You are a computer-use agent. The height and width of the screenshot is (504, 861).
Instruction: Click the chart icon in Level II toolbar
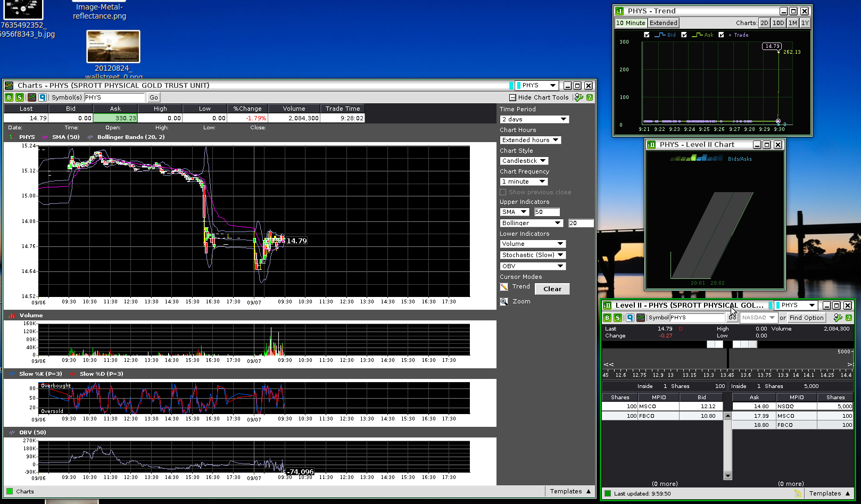(641, 318)
